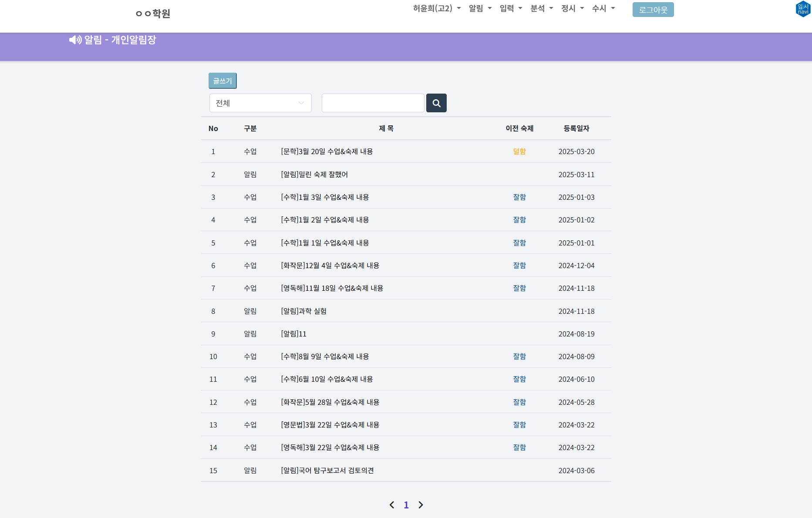
Task: Click the magnifying glass search button
Action: 436,103
